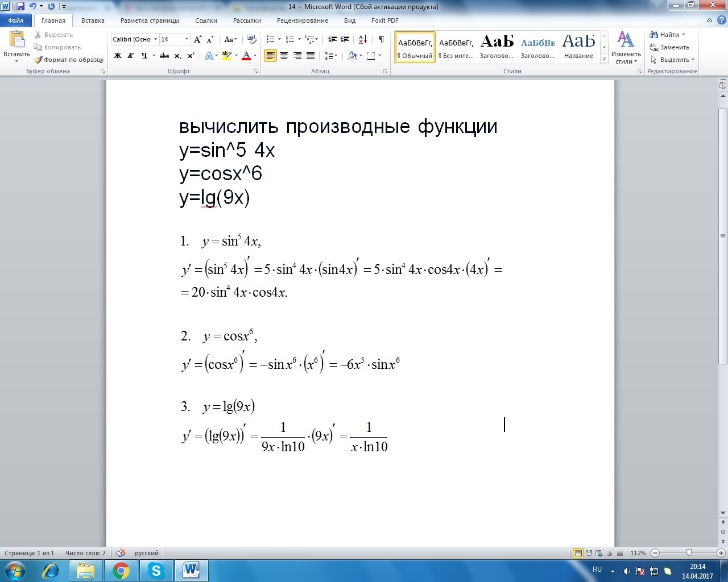Click the Найти search button
The height and width of the screenshot is (582, 728).
tap(668, 35)
